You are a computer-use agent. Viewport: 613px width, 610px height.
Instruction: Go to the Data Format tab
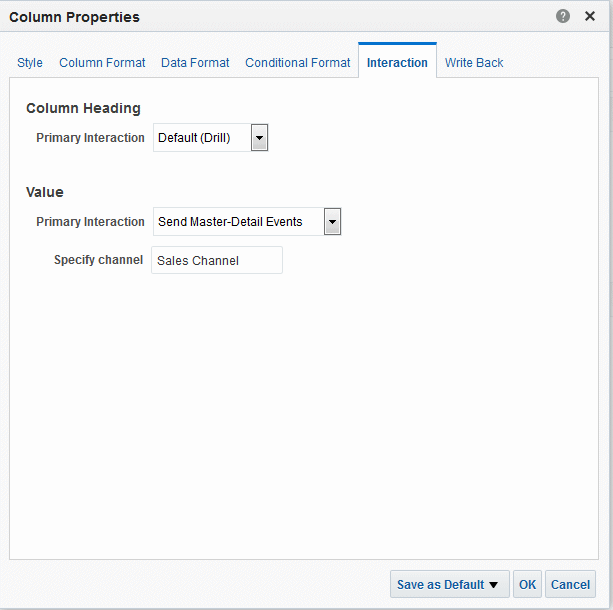[x=195, y=63]
